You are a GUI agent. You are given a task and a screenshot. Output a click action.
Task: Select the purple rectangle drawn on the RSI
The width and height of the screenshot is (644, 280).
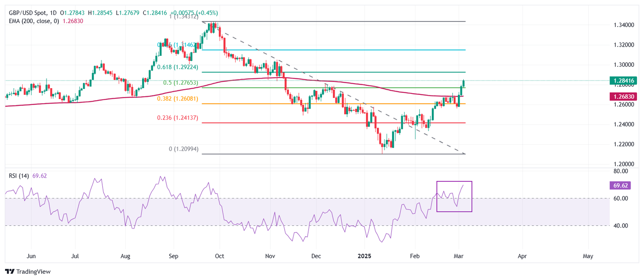454,196
